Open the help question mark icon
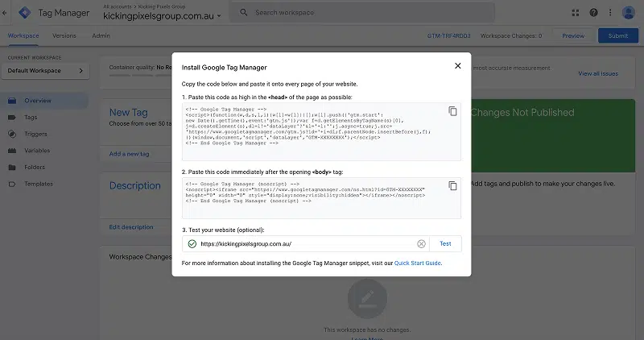The width and height of the screenshot is (644, 340). 593,13
